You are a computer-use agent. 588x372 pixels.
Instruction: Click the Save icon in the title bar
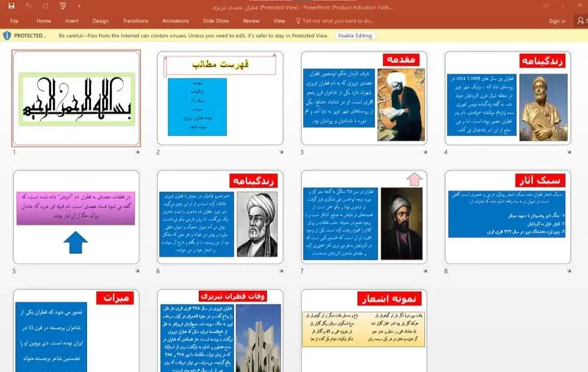pos(11,6)
